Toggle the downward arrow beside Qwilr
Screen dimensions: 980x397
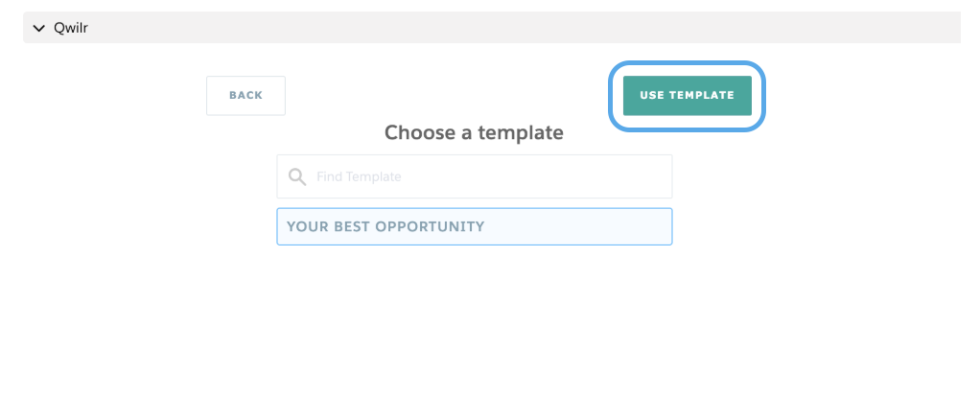tap(38, 28)
